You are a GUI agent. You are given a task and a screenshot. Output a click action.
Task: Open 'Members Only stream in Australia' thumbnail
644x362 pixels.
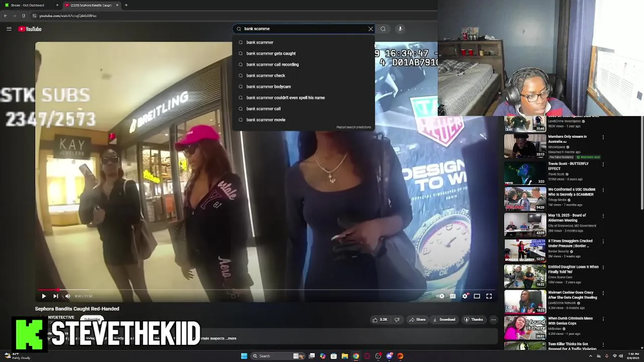tap(525, 146)
